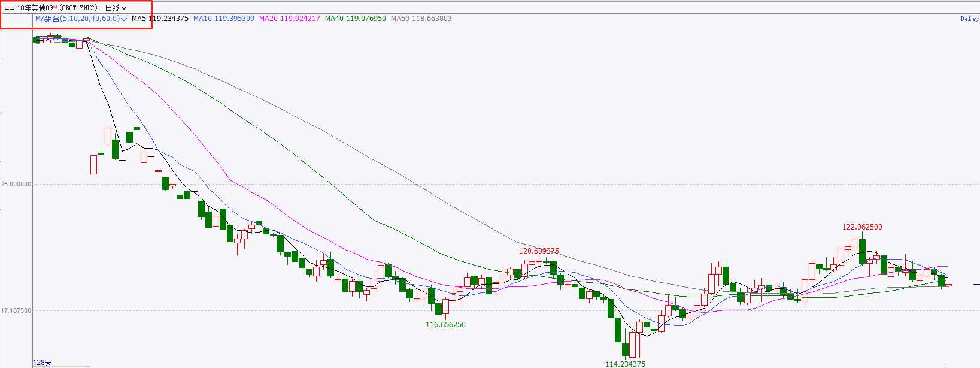Click the 128天 day count label

click(43, 363)
